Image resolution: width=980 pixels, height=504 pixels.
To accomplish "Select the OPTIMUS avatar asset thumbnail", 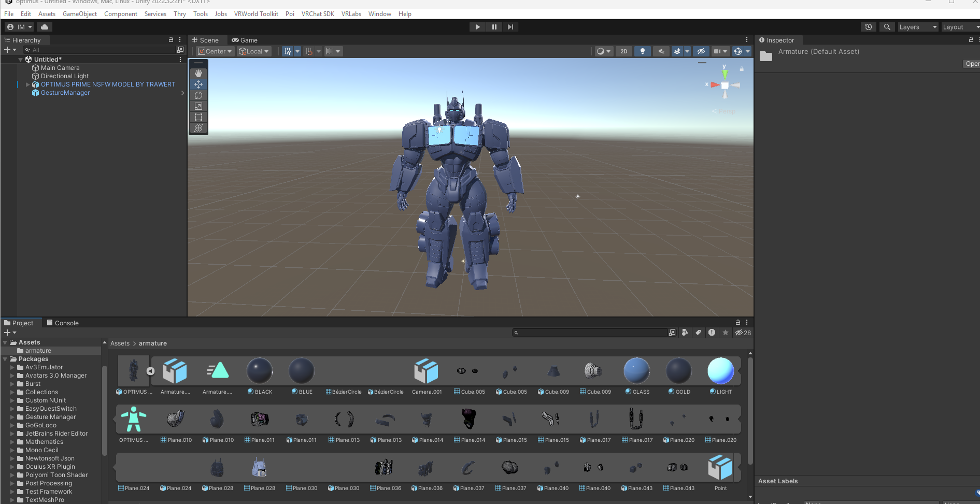I will coord(134,419).
